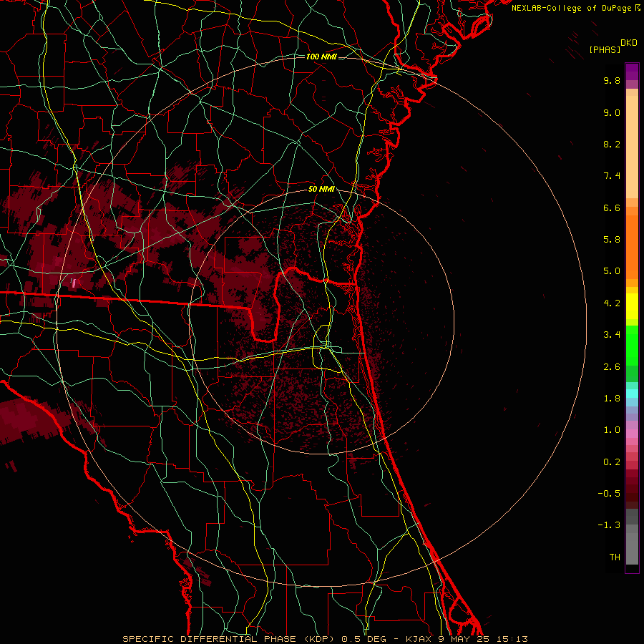Pick the bright green segment of the color scale
644x644 pixels.
(x=632, y=346)
